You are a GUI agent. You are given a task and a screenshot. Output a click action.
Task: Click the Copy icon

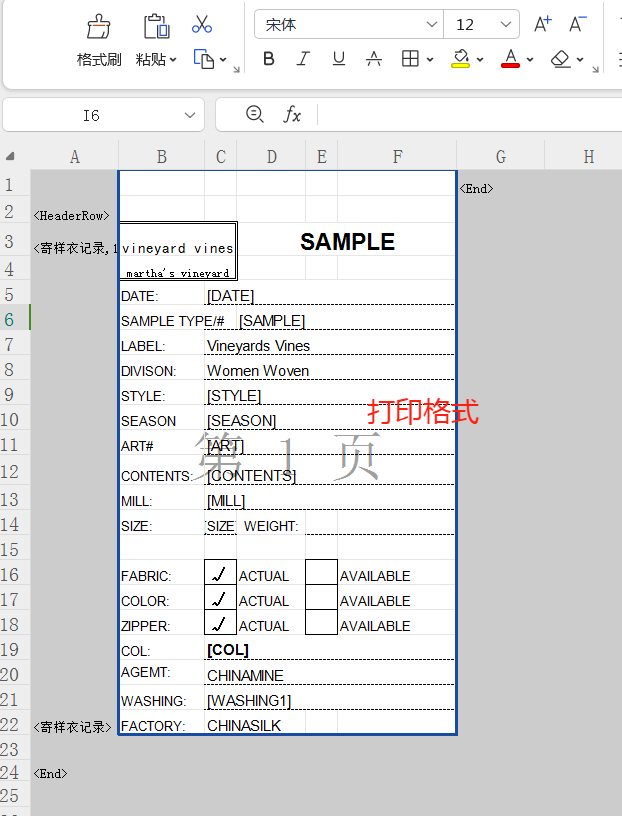[204, 59]
